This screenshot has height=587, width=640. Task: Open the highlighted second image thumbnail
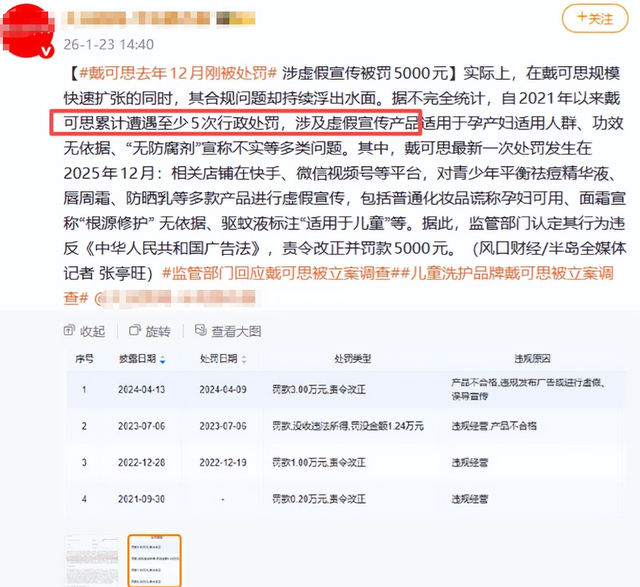click(x=154, y=560)
